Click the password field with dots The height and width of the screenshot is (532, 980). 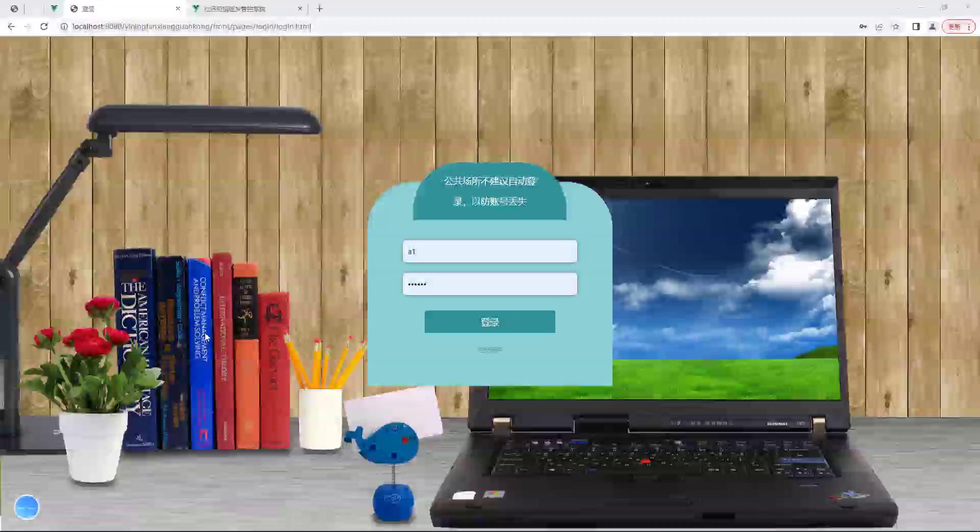pos(490,284)
